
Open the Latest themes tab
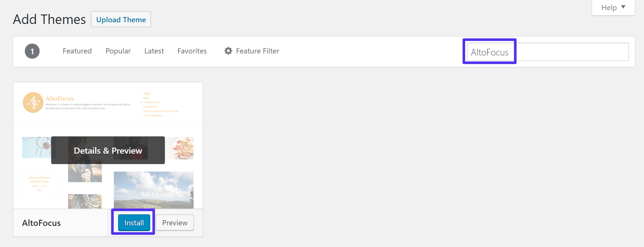click(154, 51)
